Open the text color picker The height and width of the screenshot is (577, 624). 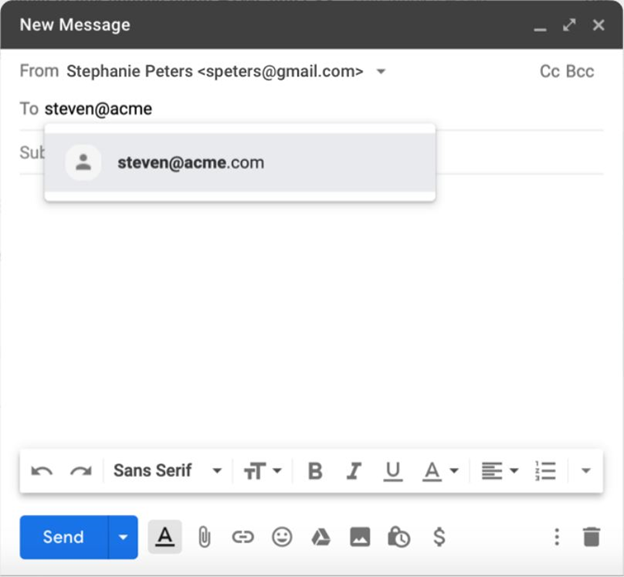(439, 471)
